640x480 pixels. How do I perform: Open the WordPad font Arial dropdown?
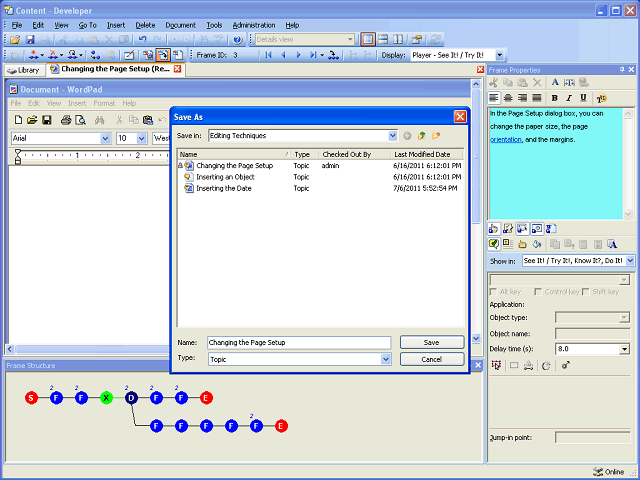(105, 138)
